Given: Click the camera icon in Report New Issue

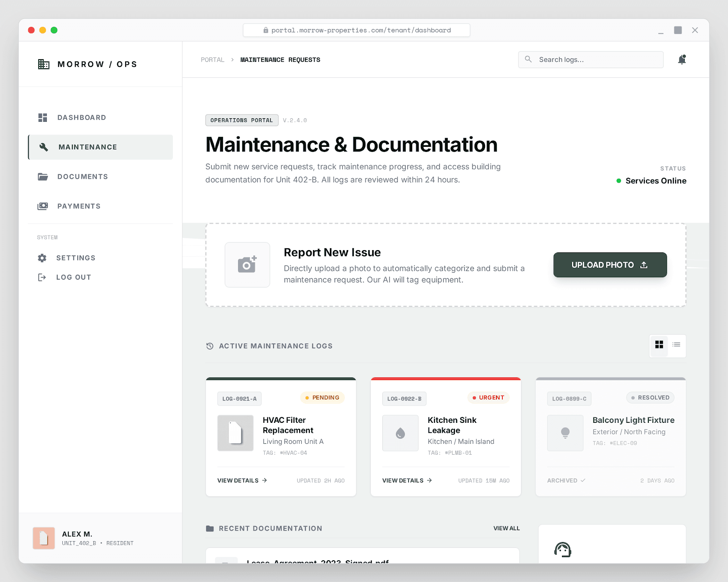Looking at the screenshot, I should tap(247, 265).
